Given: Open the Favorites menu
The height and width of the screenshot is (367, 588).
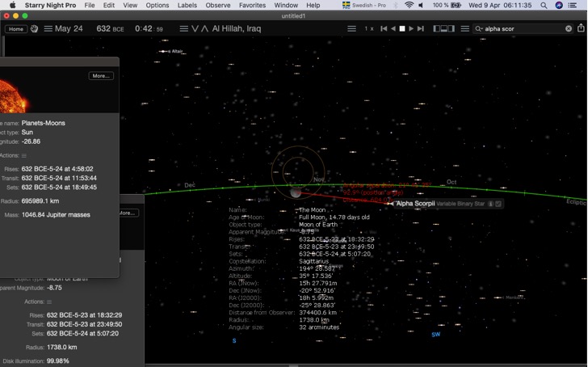Looking at the screenshot, I should (x=252, y=5).
